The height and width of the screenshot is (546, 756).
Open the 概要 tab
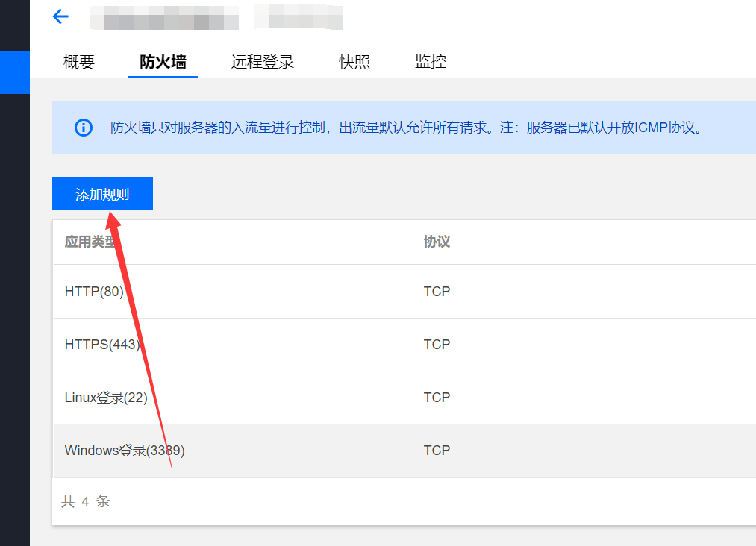click(79, 62)
